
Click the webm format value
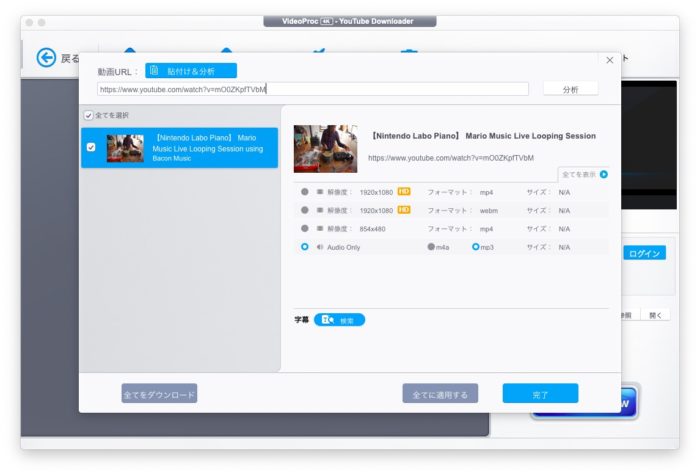(489, 211)
